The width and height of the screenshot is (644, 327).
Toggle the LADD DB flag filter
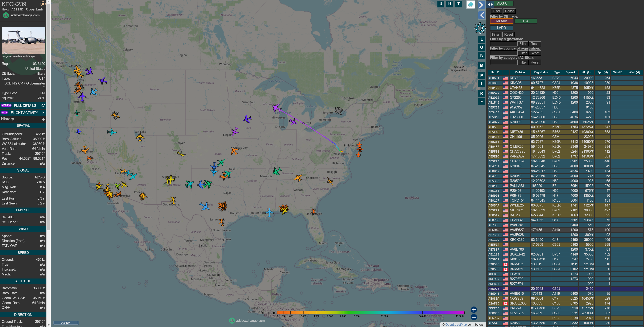pyautogui.click(x=501, y=28)
